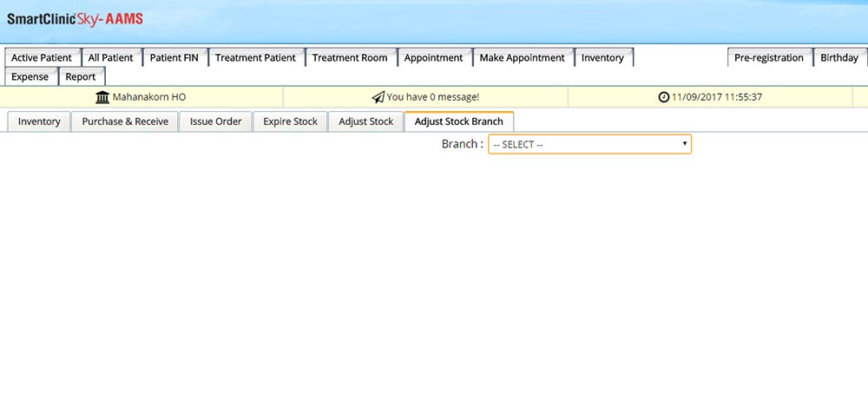
Task: Click the bank building icon beside Mahanakorn HO
Action: (x=102, y=97)
